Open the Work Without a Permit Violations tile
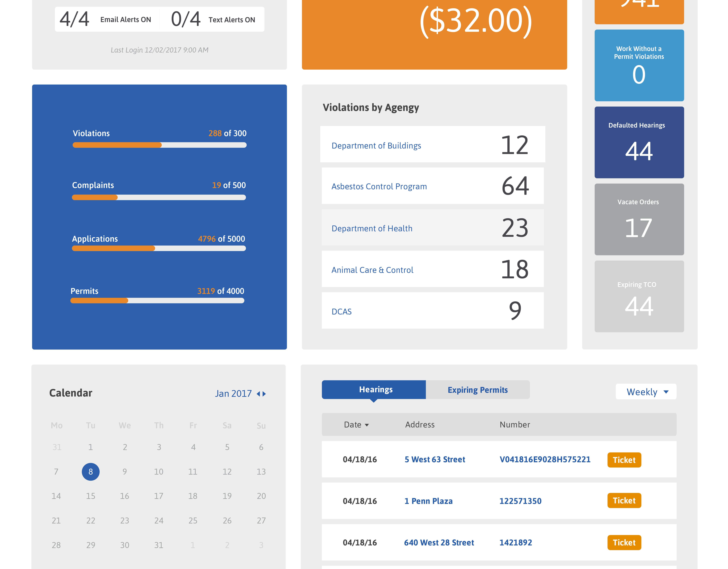 click(x=639, y=65)
